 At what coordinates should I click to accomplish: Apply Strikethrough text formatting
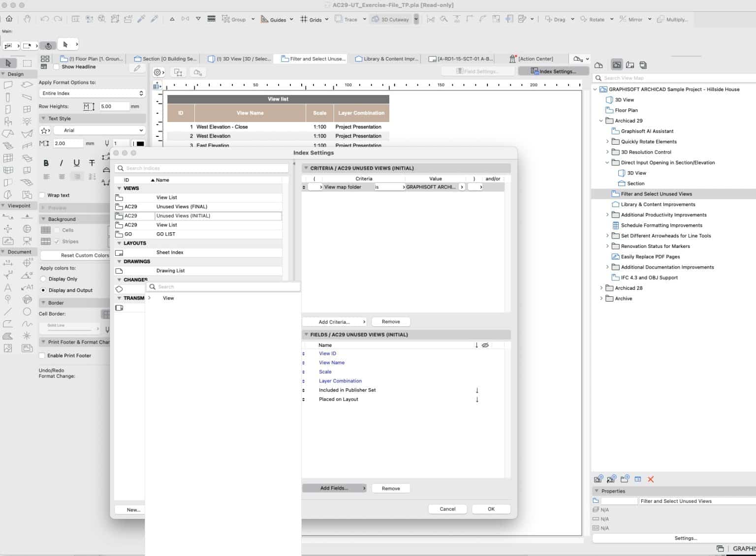coord(92,163)
